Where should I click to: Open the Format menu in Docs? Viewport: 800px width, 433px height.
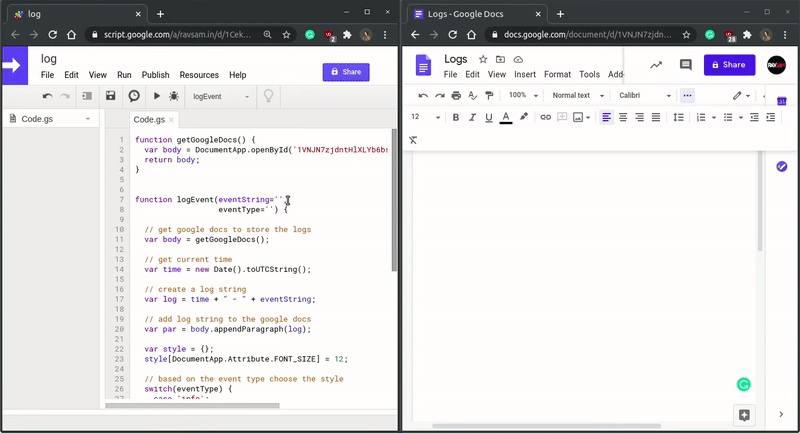click(x=557, y=74)
